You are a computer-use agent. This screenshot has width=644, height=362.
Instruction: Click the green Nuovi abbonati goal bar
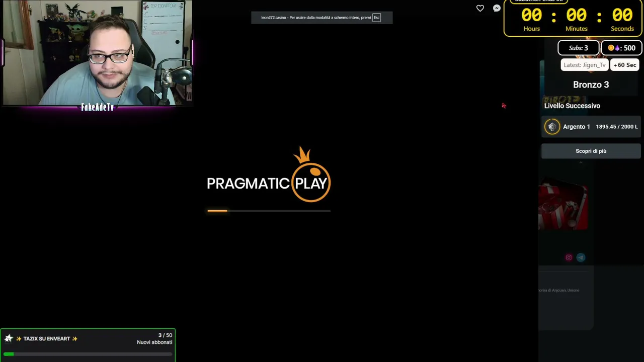point(88,354)
